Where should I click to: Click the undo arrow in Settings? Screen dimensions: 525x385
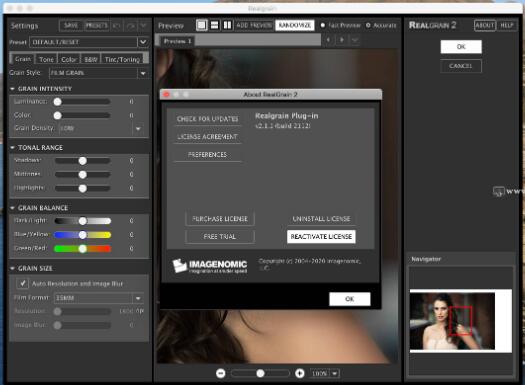click(x=117, y=25)
